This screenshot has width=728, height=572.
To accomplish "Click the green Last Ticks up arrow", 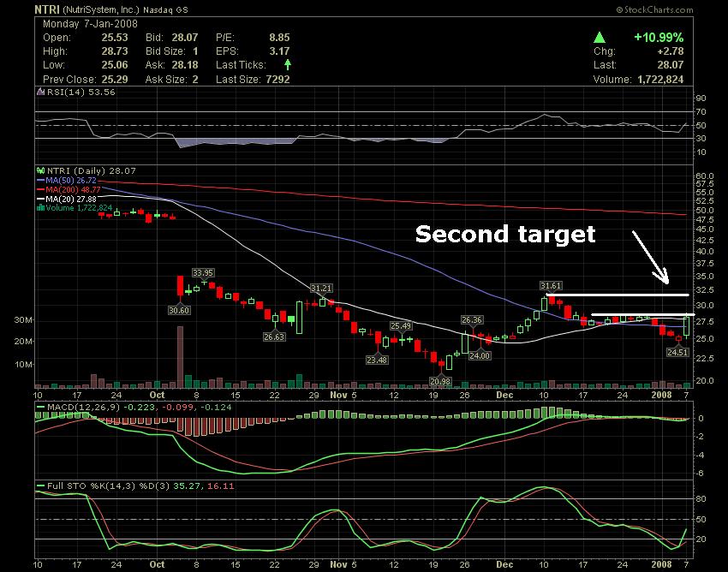I will point(288,64).
